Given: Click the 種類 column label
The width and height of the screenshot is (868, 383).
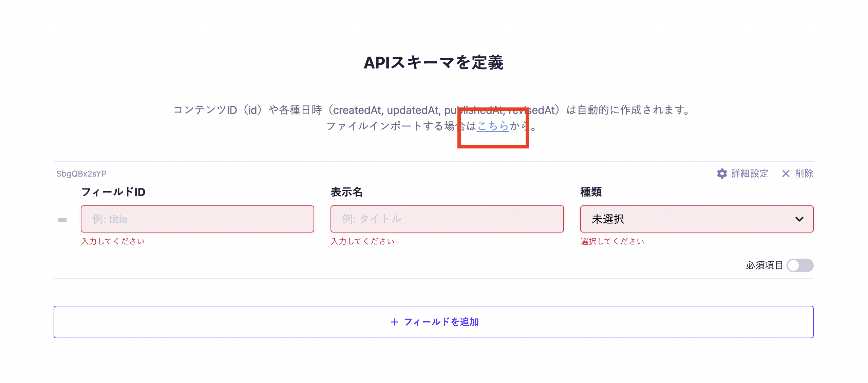Looking at the screenshot, I should click(591, 192).
